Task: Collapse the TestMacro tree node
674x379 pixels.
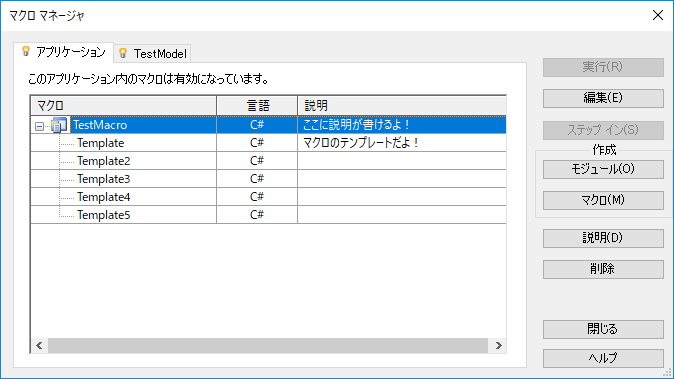Action: pos(39,126)
